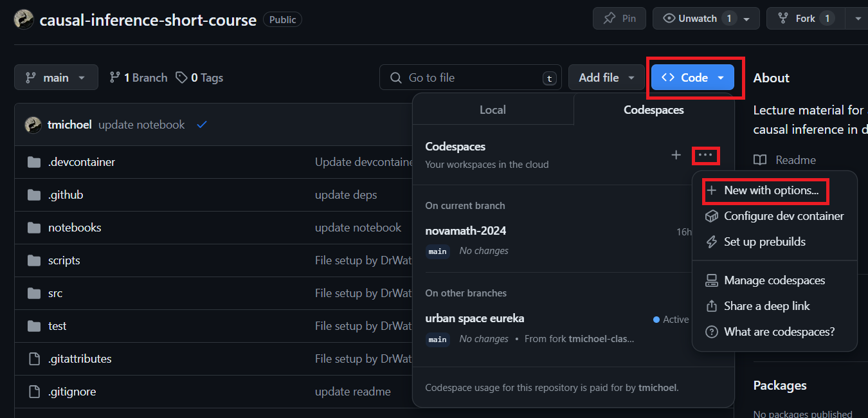This screenshot has height=418, width=868.
Task: Click the main branch label under novamath-2024
Action: 438,251
